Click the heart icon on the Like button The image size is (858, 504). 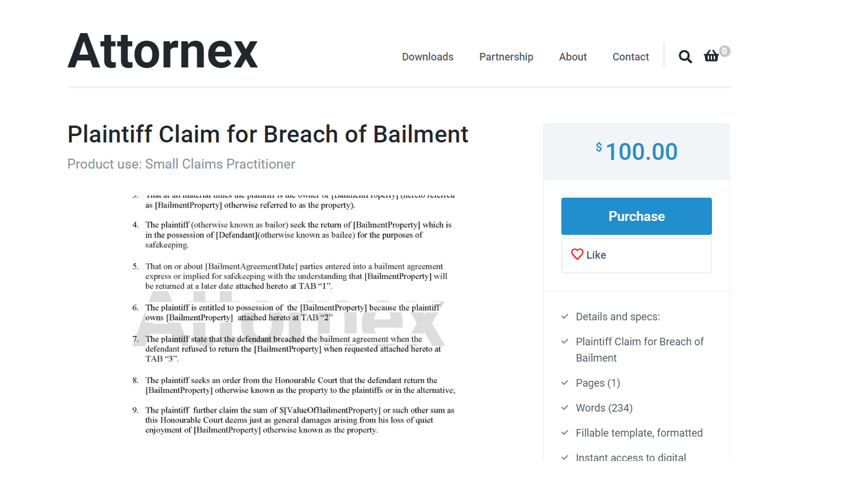tap(577, 254)
